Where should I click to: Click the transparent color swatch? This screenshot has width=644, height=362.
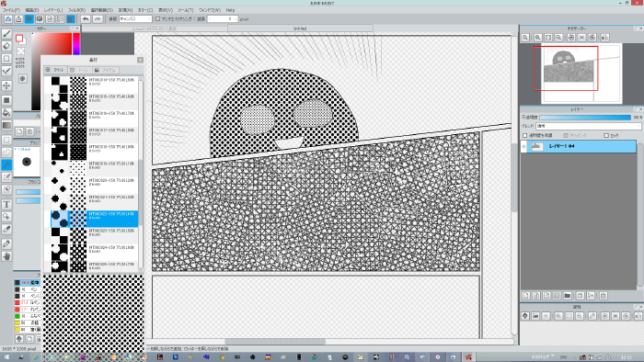(x=21, y=51)
